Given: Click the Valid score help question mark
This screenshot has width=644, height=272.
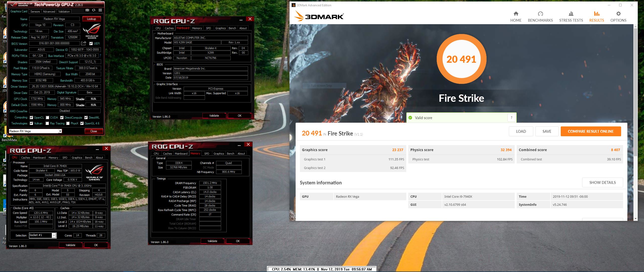Looking at the screenshot, I should click(x=511, y=118).
